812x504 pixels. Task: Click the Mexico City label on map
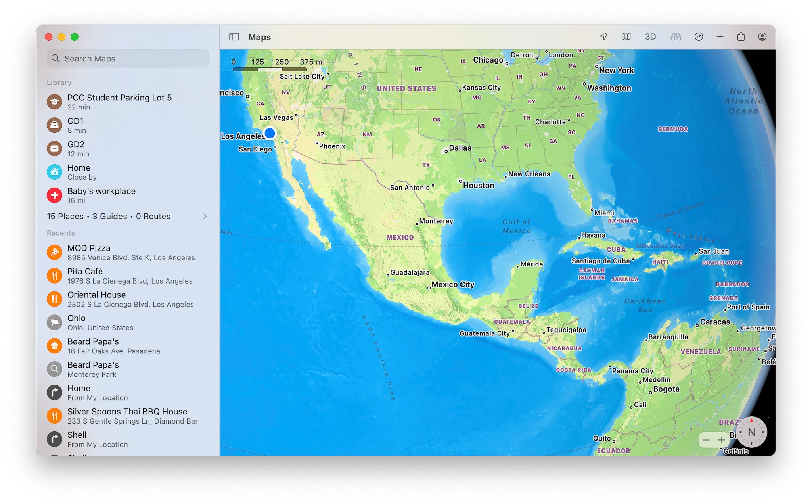pyautogui.click(x=453, y=285)
